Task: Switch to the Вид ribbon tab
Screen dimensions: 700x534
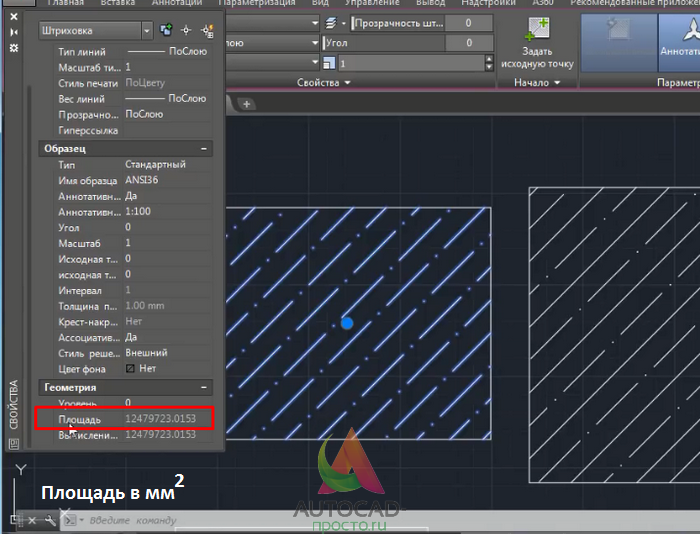Action: (x=320, y=3)
